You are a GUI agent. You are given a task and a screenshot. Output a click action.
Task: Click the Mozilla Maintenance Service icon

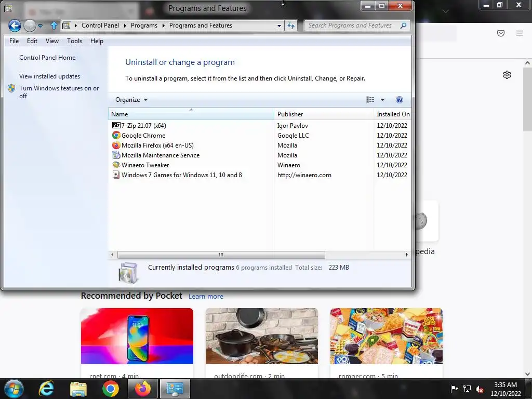pos(116,155)
